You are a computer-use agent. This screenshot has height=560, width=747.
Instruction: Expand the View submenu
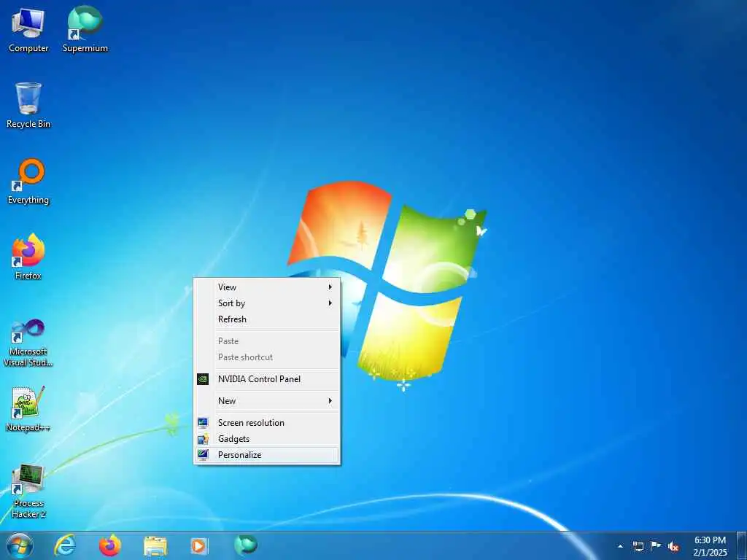click(267, 287)
